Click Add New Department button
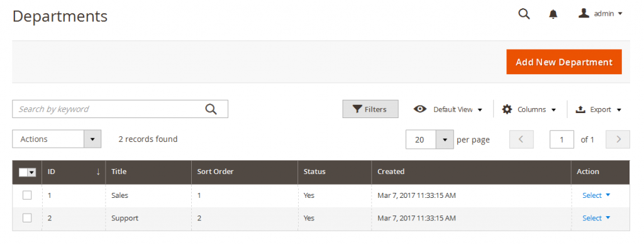644x245 pixels. point(564,62)
